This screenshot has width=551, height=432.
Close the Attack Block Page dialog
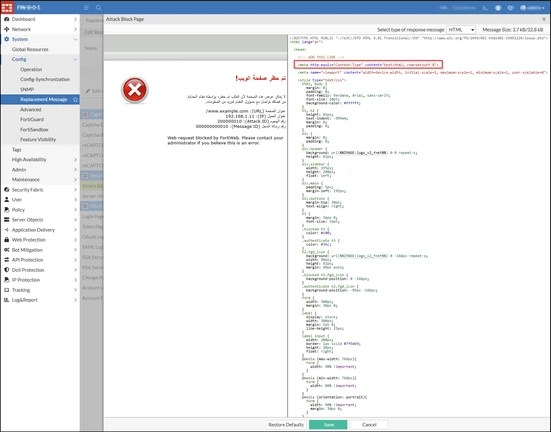pyautogui.click(x=544, y=19)
